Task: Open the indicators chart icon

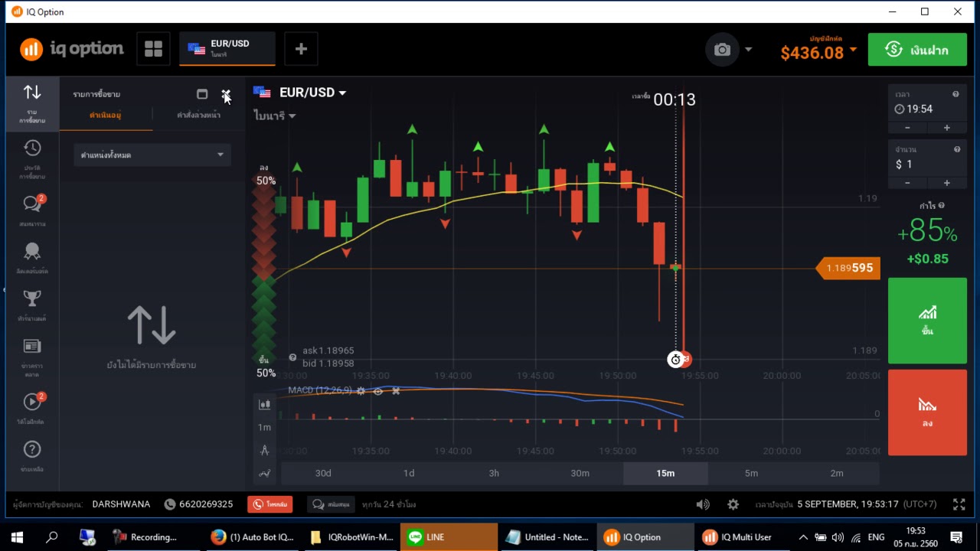Action: [x=264, y=474]
